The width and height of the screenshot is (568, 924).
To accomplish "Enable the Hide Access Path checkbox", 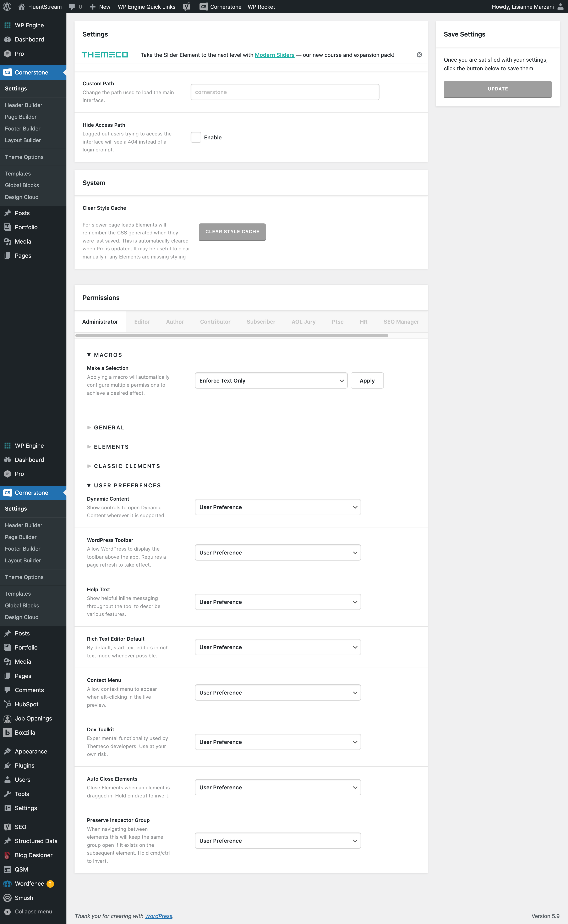I will pyautogui.click(x=196, y=137).
